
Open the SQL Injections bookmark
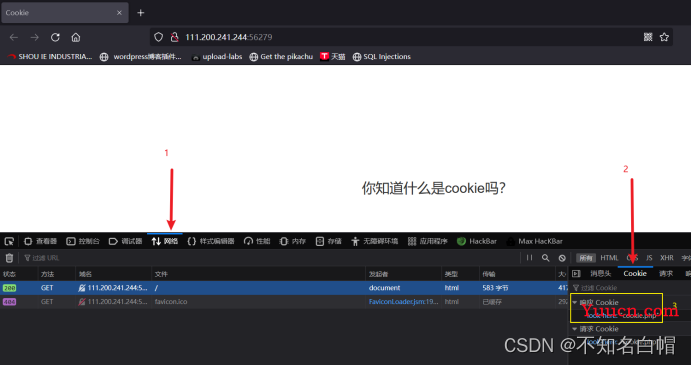[x=382, y=56]
